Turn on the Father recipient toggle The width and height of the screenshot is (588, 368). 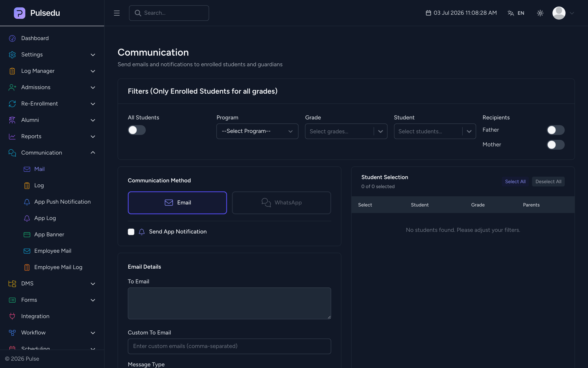point(556,130)
